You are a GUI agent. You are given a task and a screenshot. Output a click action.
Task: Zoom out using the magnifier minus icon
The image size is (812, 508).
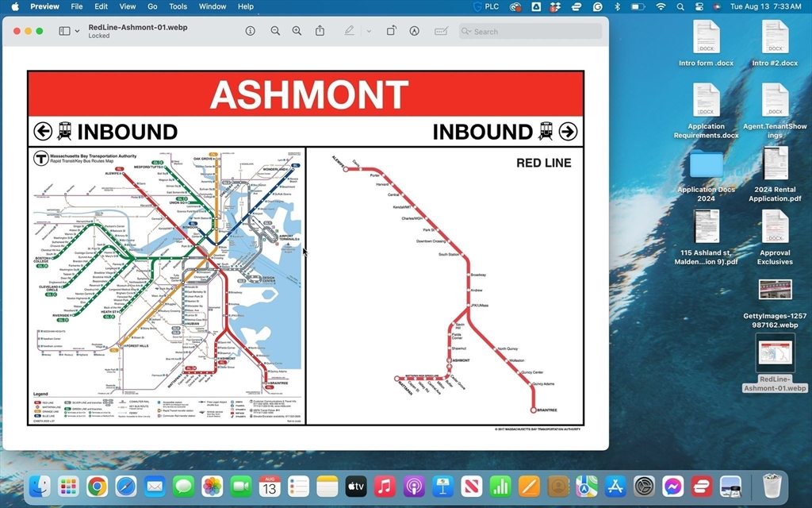(x=275, y=31)
